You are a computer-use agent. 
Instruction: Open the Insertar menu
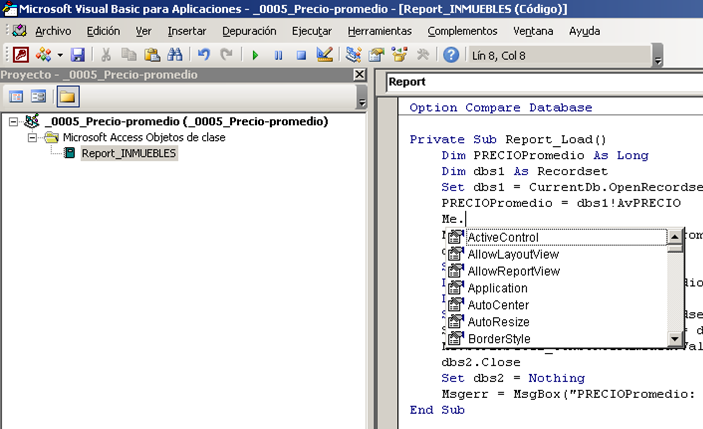click(187, 31)
